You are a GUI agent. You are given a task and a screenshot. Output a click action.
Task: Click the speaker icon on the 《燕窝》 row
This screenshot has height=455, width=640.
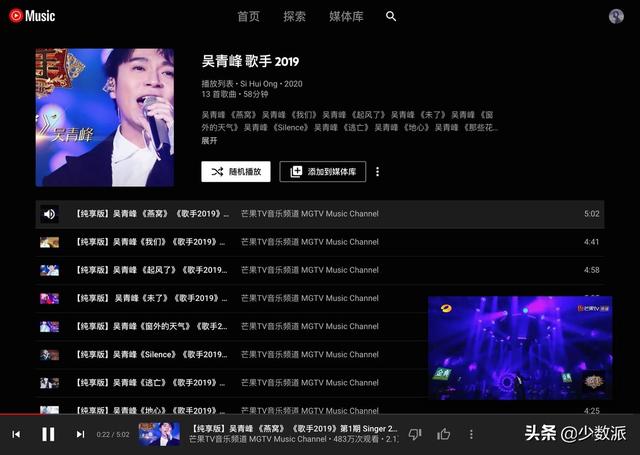tap(49, 214)
